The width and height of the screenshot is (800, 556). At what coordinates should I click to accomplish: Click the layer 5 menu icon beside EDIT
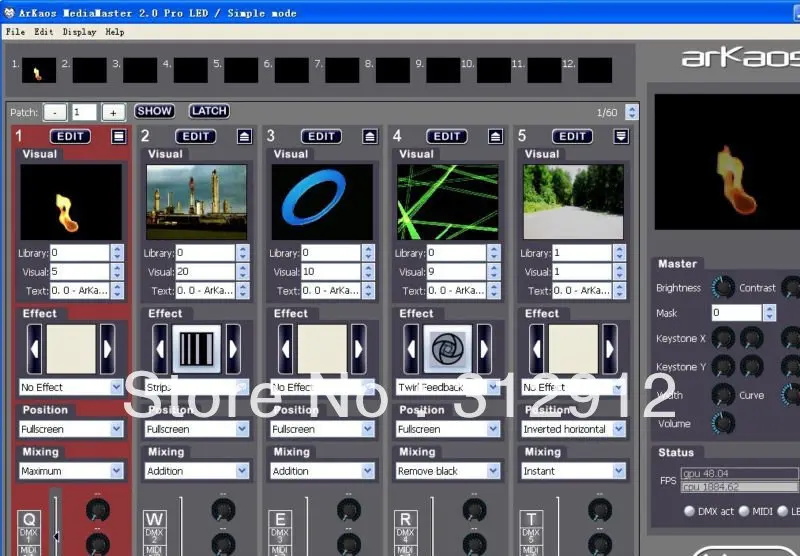[x=621, y=136]
